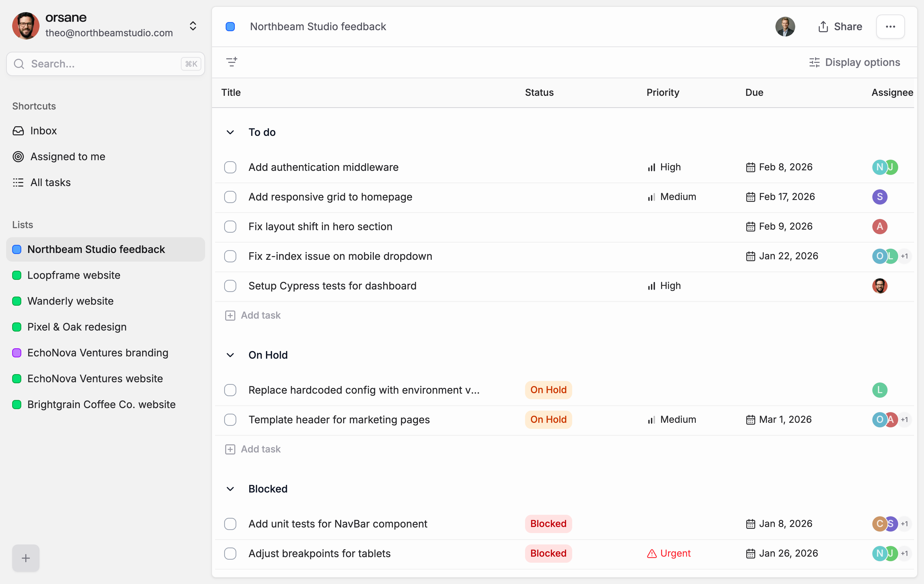
Task: Open the three-dots more options menu
Action: tap(890, 27)
